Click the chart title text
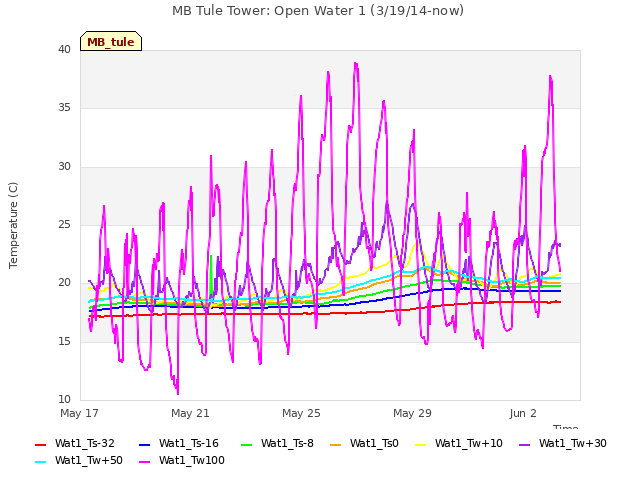 pos(318,10)
